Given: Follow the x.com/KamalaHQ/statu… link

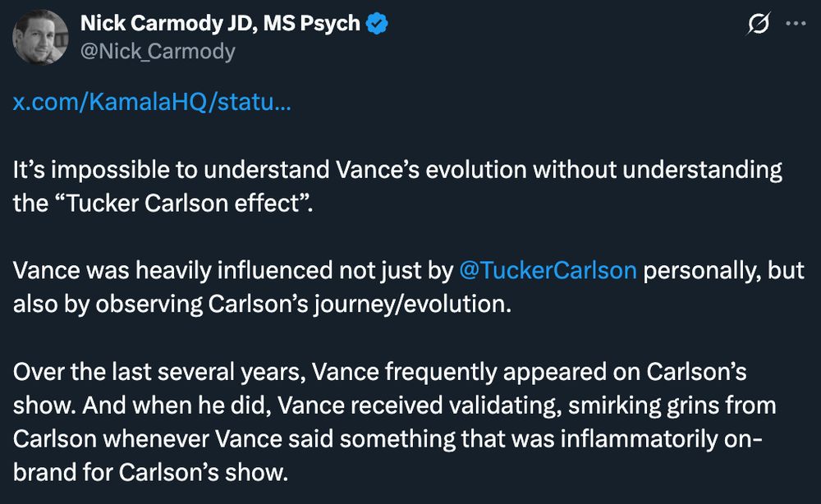Looking at the screenshot, I should (152, 102).
